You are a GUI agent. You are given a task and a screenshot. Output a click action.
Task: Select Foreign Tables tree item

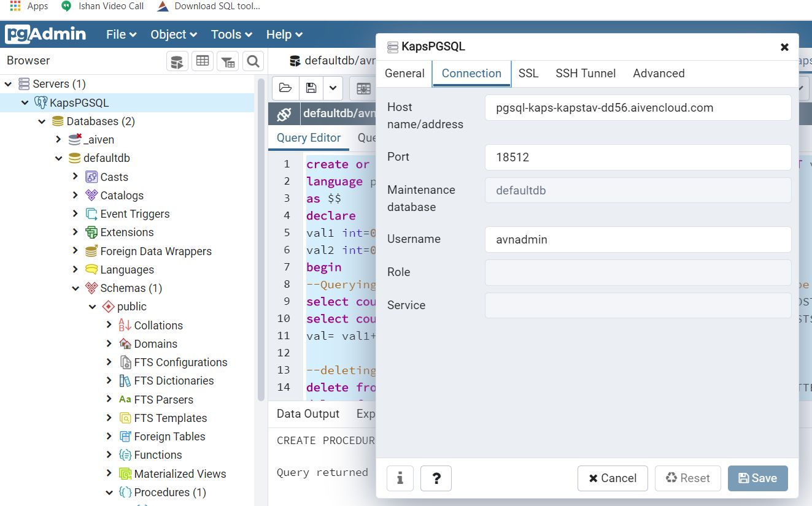[x=169, y=437]
